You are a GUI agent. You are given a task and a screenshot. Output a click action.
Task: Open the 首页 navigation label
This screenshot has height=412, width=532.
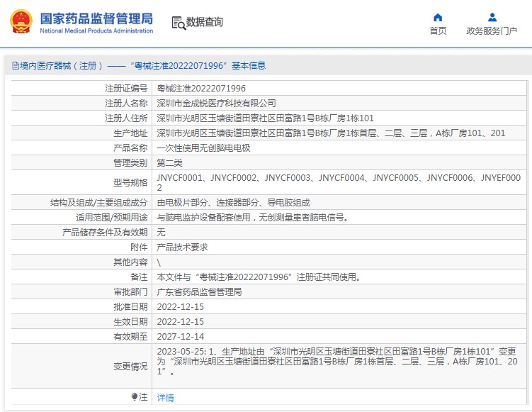pyautogui.click(x=438, y=31)
